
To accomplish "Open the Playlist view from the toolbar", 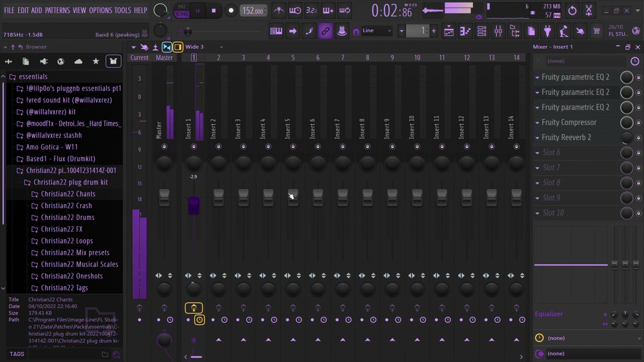I will coord(449,31).
